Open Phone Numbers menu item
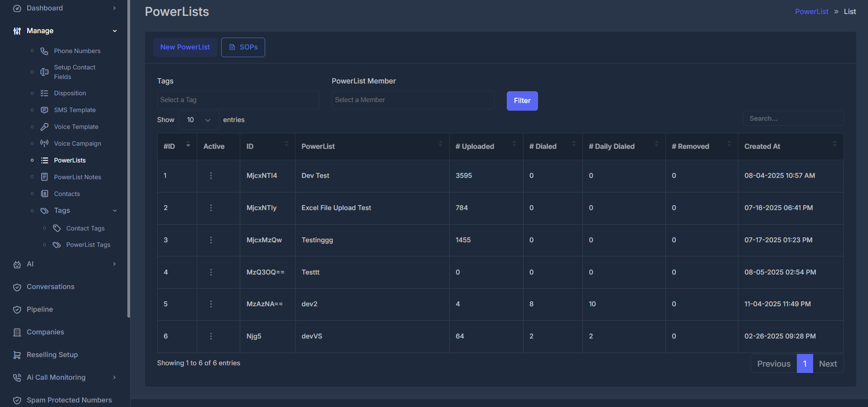The height and width of the screenshot is (407, 868). click(77, 51)
